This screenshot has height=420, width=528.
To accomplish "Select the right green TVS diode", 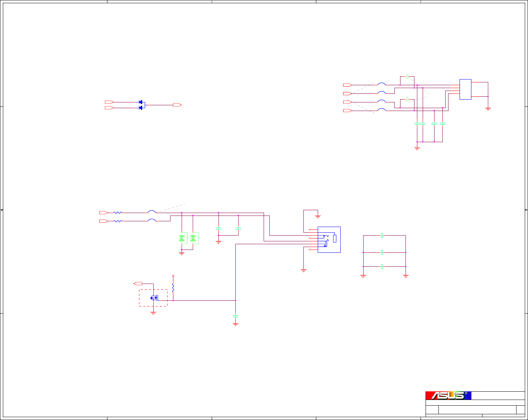I will pos(193,238).
